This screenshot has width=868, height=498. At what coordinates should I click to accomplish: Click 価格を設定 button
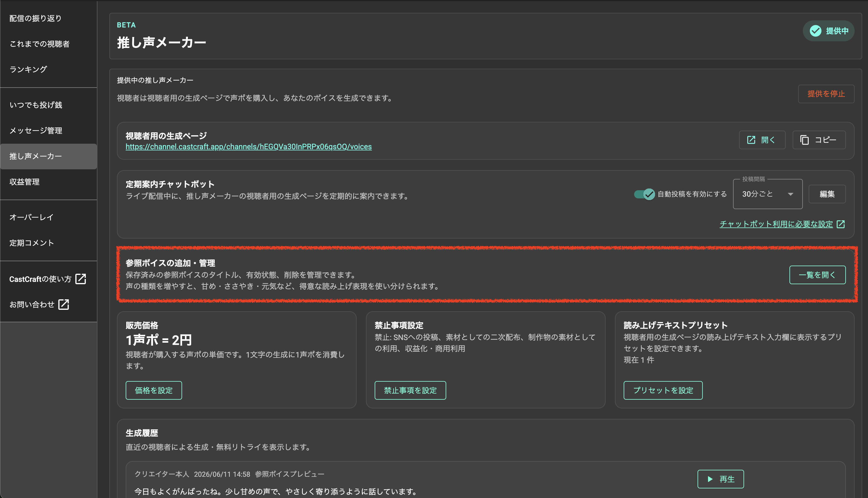point(154,390)
